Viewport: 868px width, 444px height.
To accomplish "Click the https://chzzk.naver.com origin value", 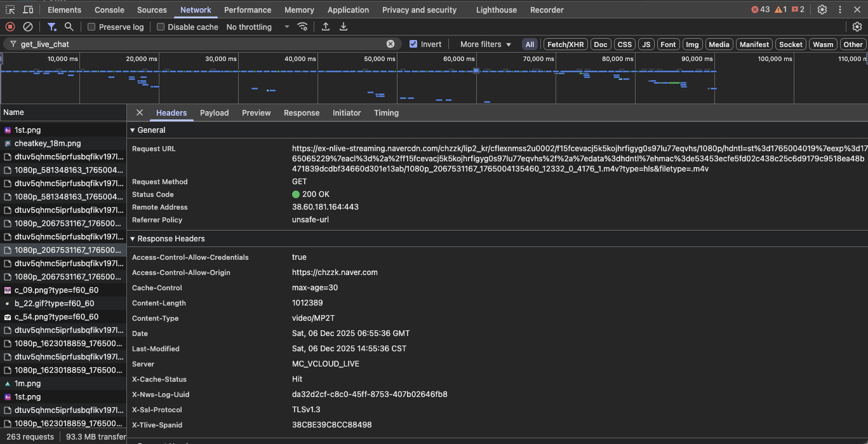I will pos(335,272).
